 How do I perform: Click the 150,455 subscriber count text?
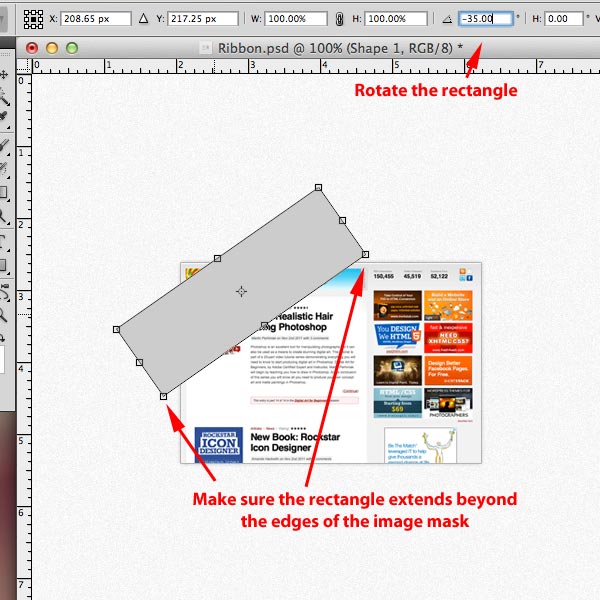click(383, 276)
